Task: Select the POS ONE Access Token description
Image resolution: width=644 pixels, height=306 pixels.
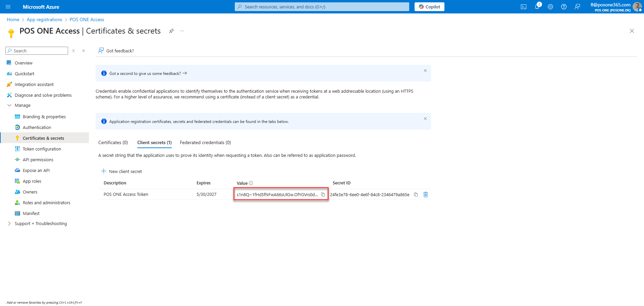Action: tap(126, 194)
